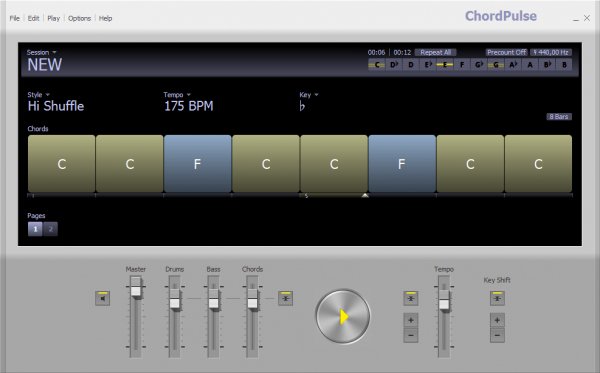Toggle the F note in the key row
The width and height of the screenshot is (600, 373).
pyautogui.click(x=462, y=65)
